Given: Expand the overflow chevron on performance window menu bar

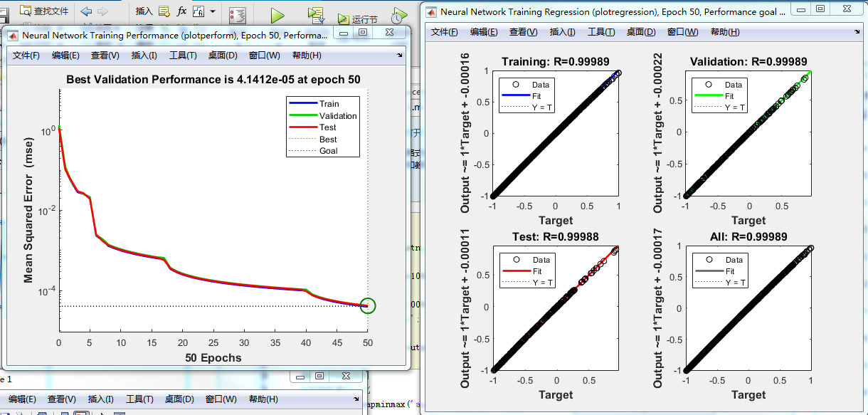Looking at the screenshot, I should pos(399,54).
